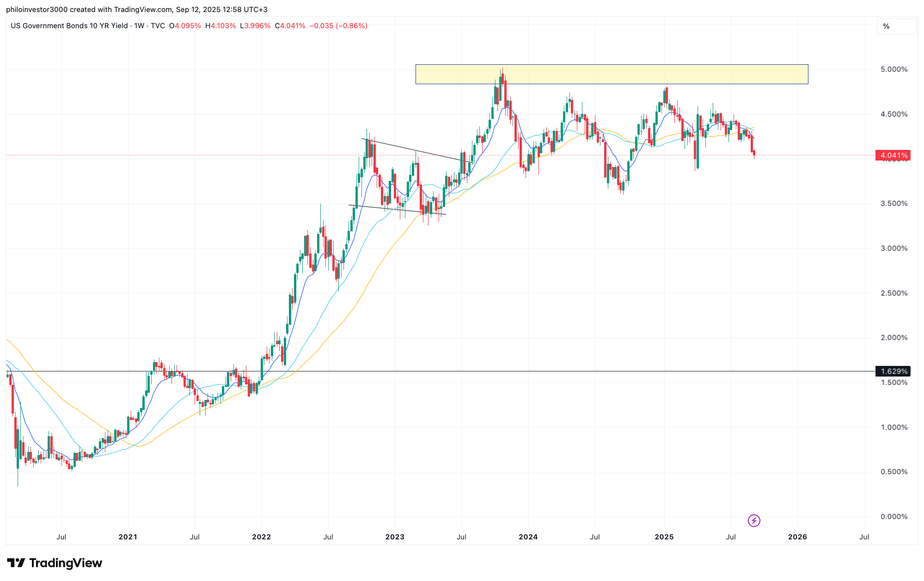Click the 2025 label on time axis

[x=664, y=537]
